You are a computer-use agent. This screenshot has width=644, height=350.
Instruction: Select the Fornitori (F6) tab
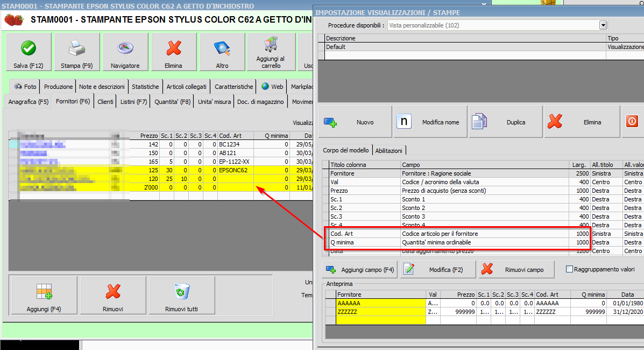point(73,101)
